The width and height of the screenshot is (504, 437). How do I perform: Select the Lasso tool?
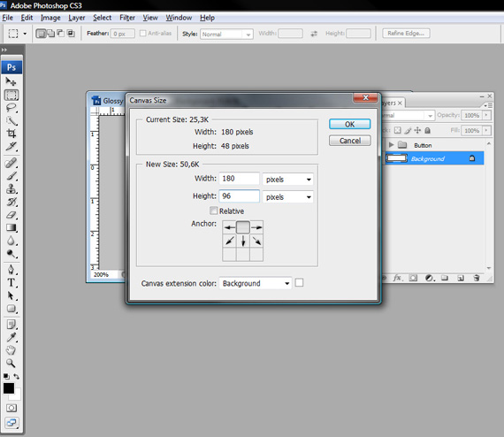click(11, 108)
